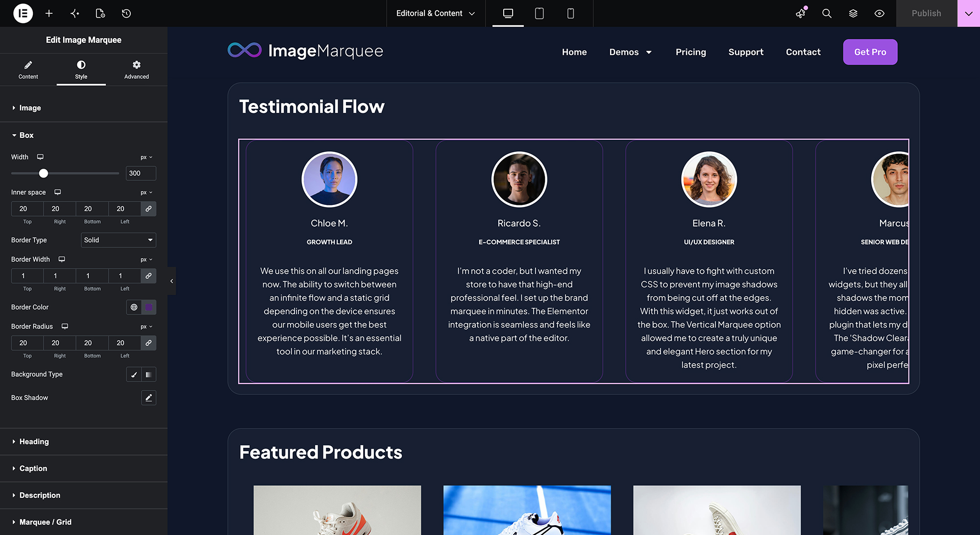Open Border Type dropdown
This screenshot has width=980, height=535.
point(118,240)
